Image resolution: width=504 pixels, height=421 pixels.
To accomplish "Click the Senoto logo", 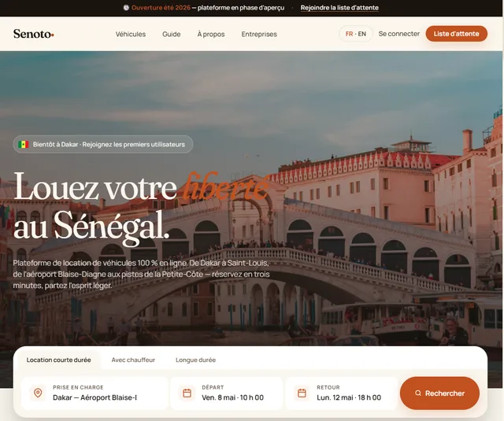I will [33, 34].
